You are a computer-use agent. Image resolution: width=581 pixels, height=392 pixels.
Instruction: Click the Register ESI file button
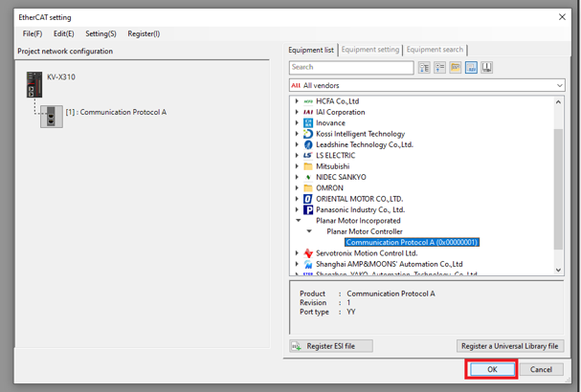(x=331, y=346)
